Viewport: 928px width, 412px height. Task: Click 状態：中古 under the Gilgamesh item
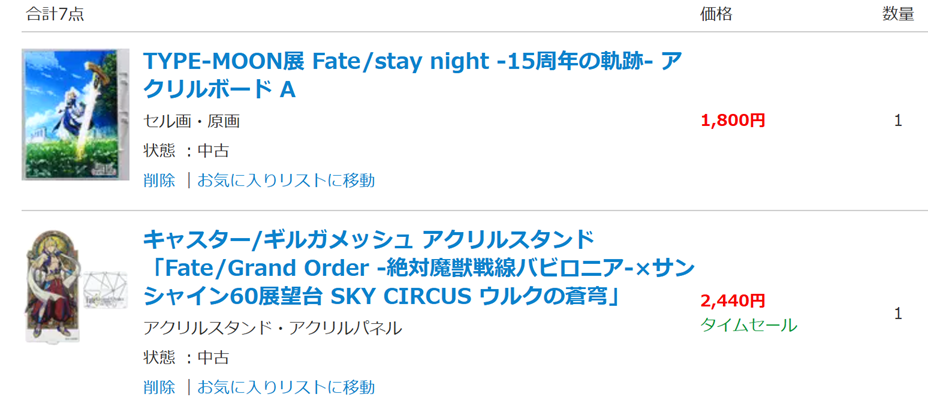[186, 358]
